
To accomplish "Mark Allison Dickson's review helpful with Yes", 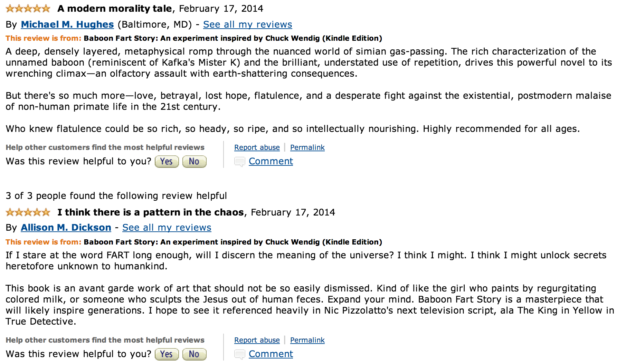I will 167,354.
